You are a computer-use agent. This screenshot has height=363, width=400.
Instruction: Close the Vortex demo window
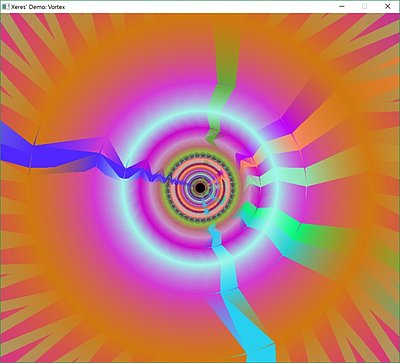click(387, 6)
